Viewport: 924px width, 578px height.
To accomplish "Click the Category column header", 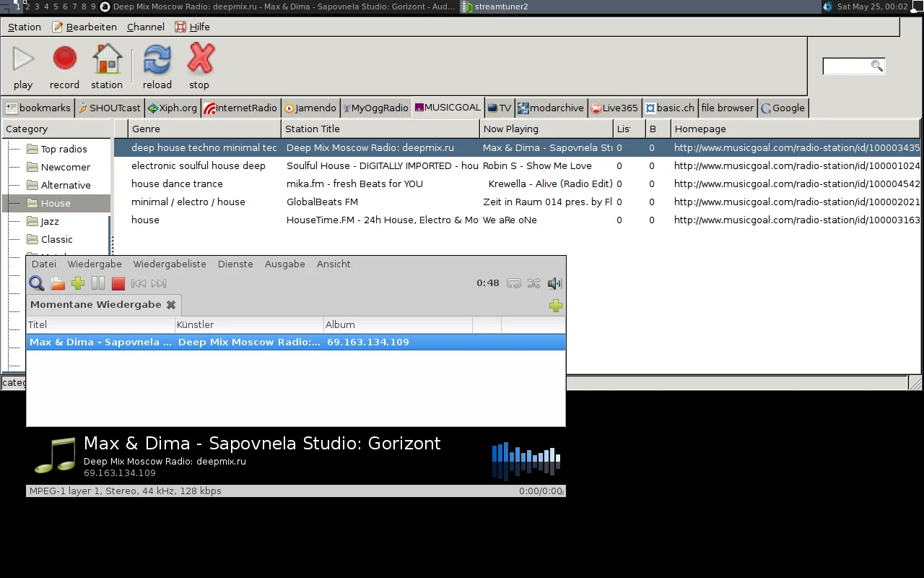I will tap(58, 129).
